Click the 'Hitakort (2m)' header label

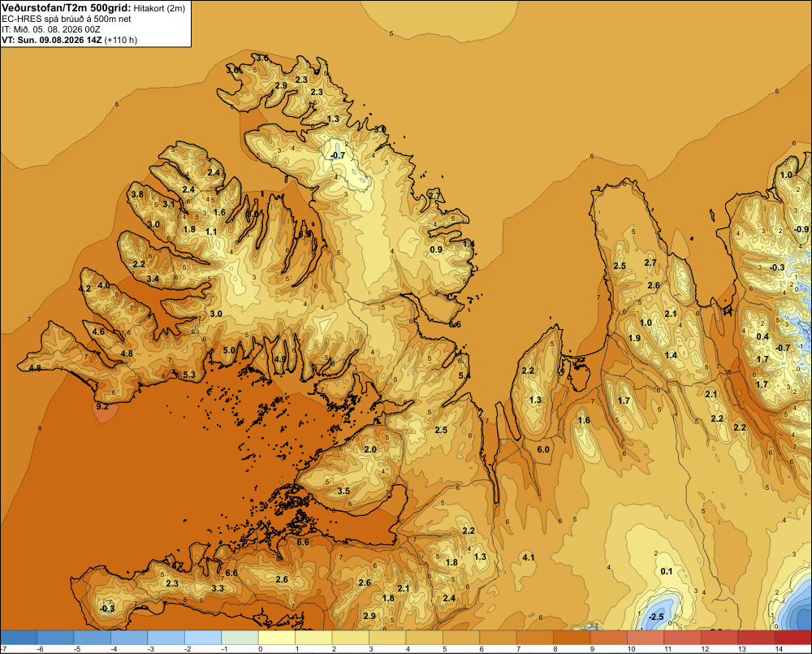[158, 8]
